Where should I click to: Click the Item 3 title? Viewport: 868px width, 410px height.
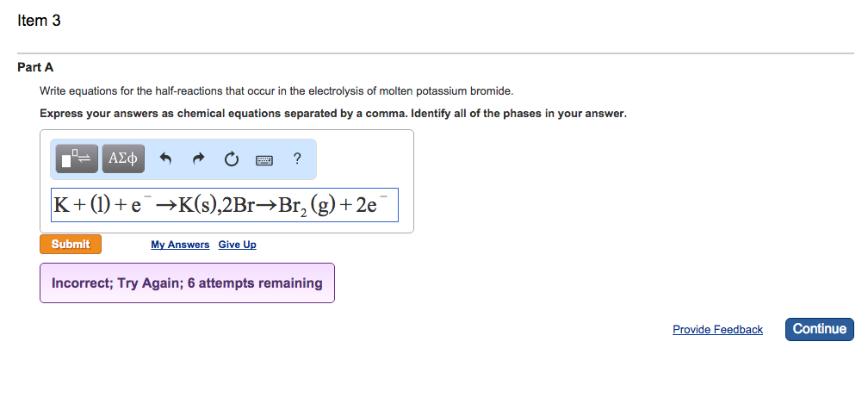[x=39, y=21]
